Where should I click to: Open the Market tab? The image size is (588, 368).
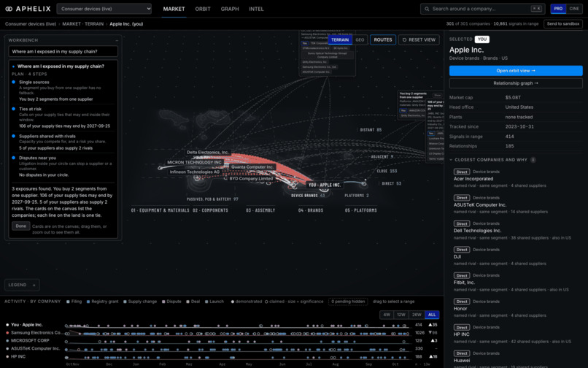[174, 9]
